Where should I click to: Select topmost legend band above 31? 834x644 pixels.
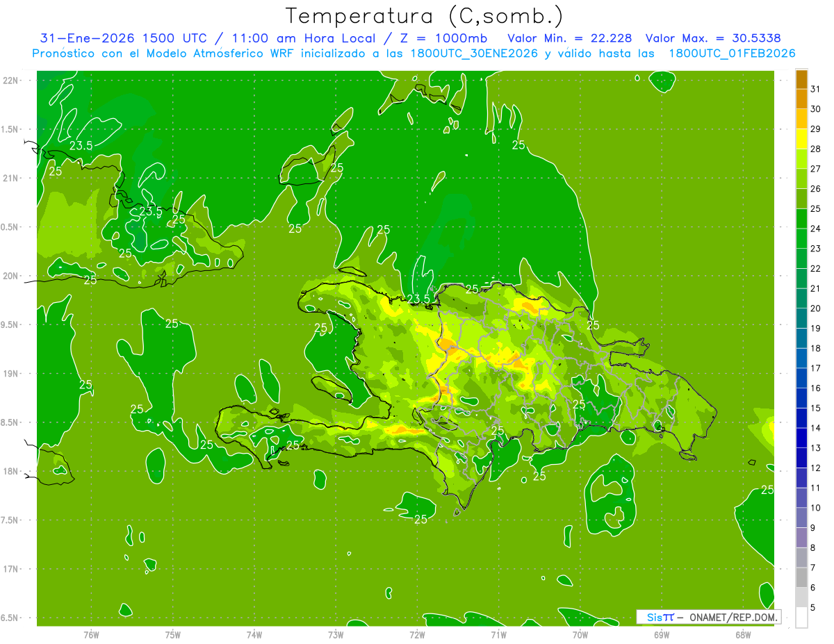[x=801, y=79]
